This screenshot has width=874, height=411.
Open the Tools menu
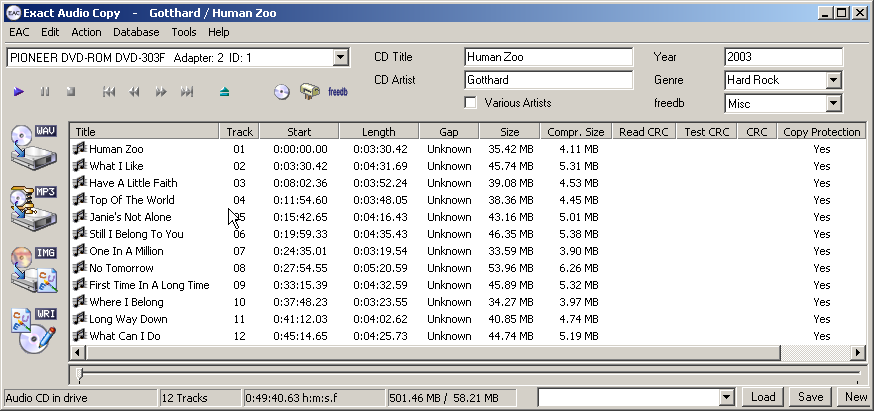coord(184,32)
